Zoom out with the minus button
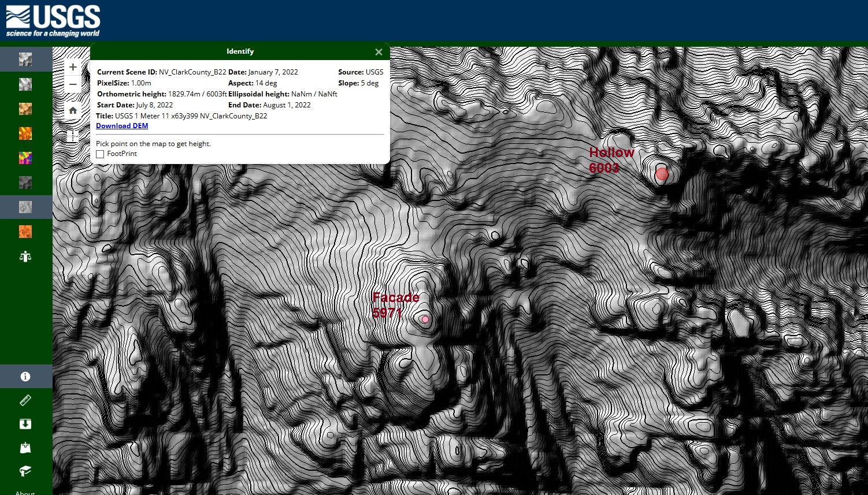The width and height of the screenshot is (868, 495). tap(73, 84)
